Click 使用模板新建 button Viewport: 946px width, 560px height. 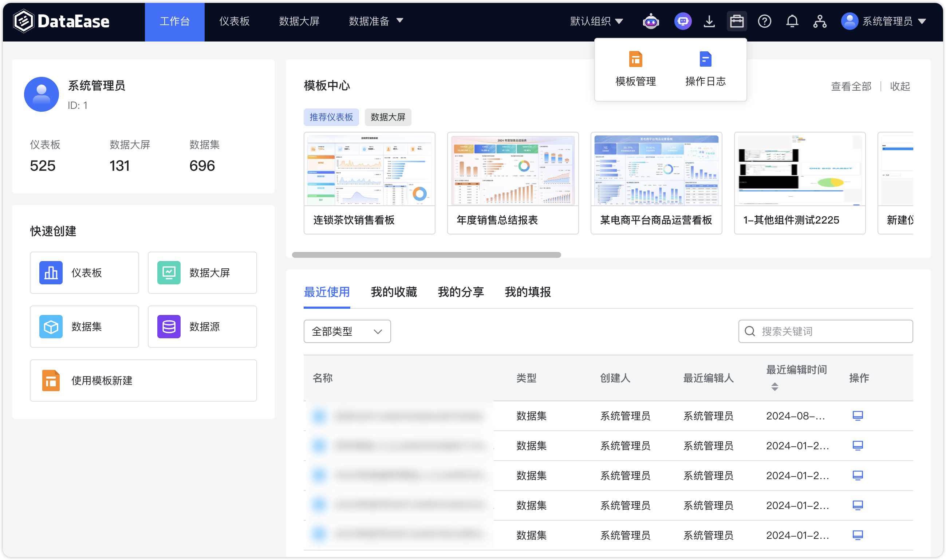tap(143, 380)
